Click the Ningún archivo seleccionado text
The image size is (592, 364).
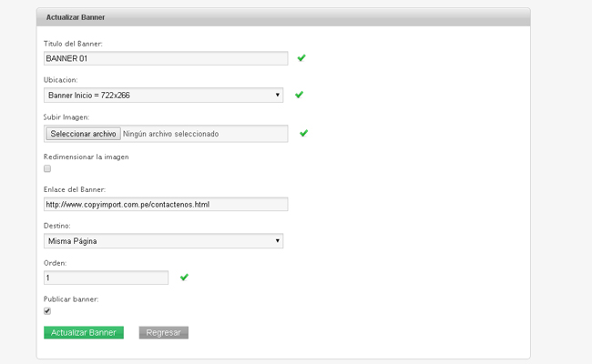tap(171, 134)
